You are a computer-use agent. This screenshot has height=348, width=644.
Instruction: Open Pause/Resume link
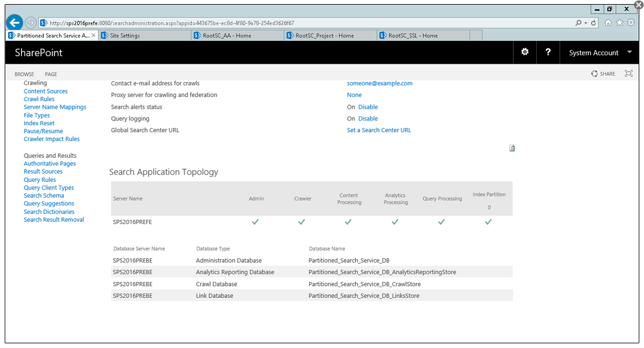pos(43,131)
